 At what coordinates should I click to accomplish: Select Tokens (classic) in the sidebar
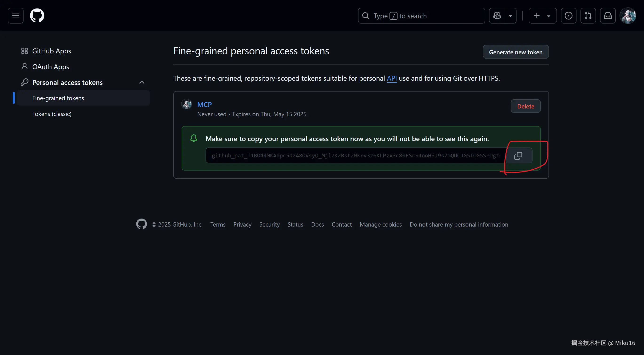coord(52,114)
